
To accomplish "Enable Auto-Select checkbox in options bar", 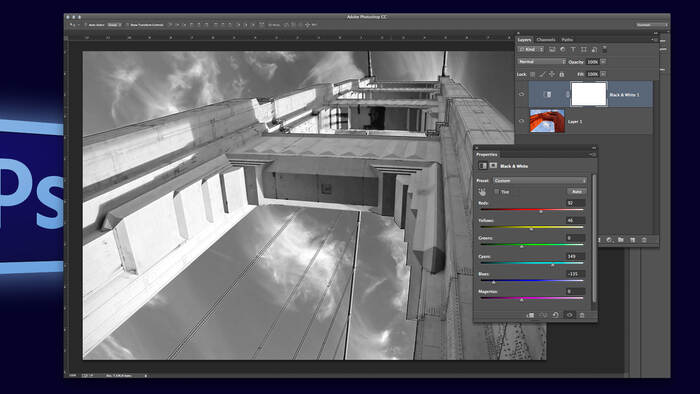I will pyautogui.click(x=86, y=25).
